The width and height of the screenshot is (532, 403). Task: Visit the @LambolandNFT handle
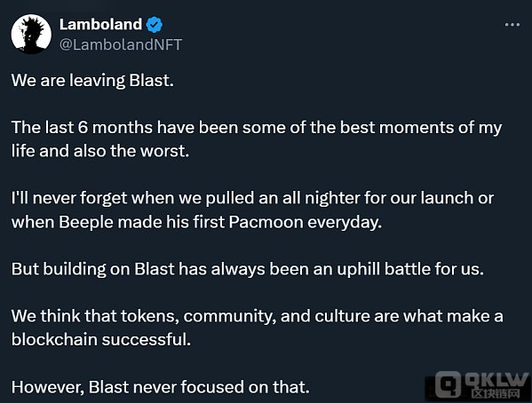tap(121, 44)
